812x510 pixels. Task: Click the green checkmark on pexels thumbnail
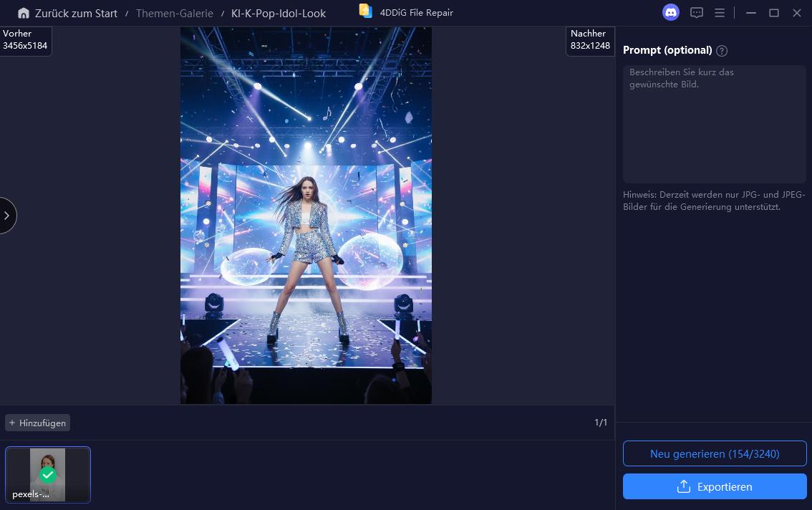[48, 474]
